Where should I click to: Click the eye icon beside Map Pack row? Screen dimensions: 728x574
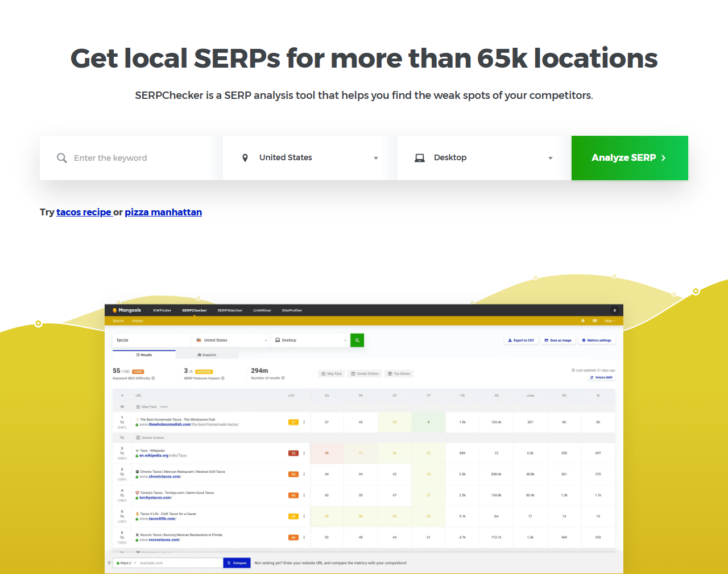(122, 407)
